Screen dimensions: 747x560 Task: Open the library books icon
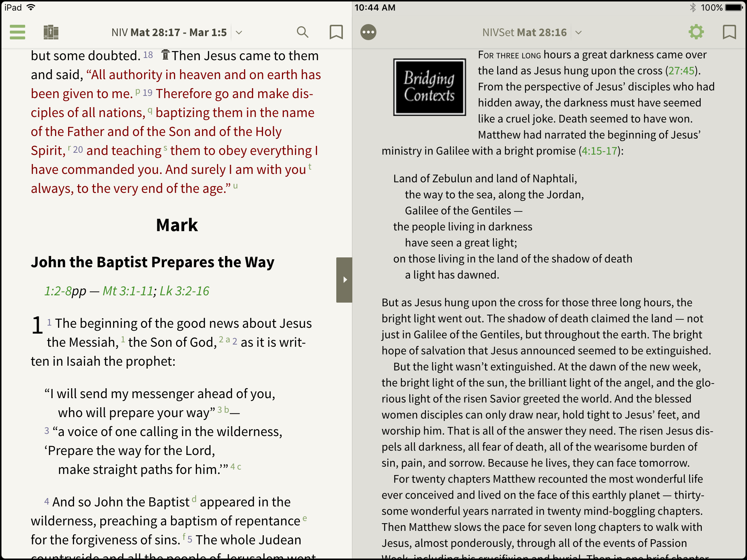[51, 32]
